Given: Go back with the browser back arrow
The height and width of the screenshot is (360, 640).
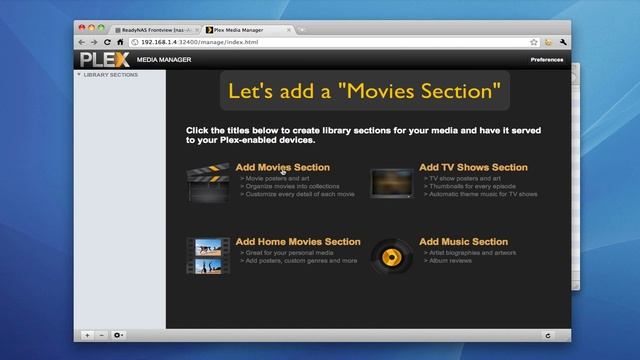Looking at the screenshot, I should [82, 42].
